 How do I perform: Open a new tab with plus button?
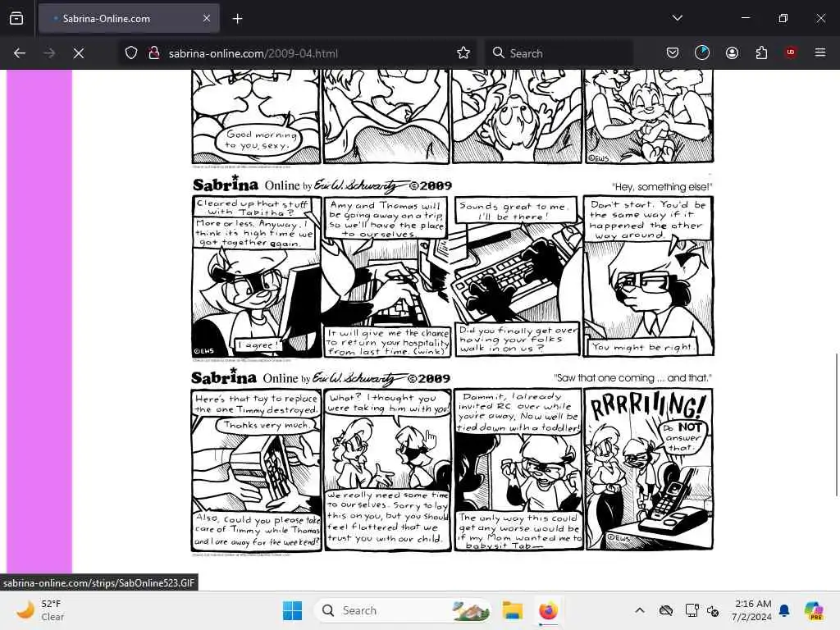[237, 19]
